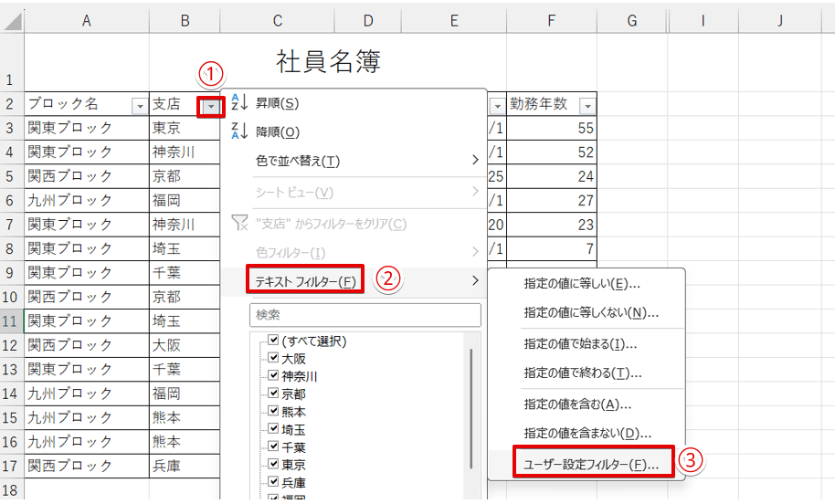Click cell 東京 in row 3

185,128
